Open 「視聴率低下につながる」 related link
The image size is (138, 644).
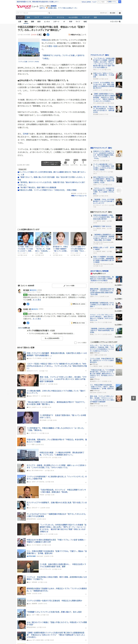[63, 57]
